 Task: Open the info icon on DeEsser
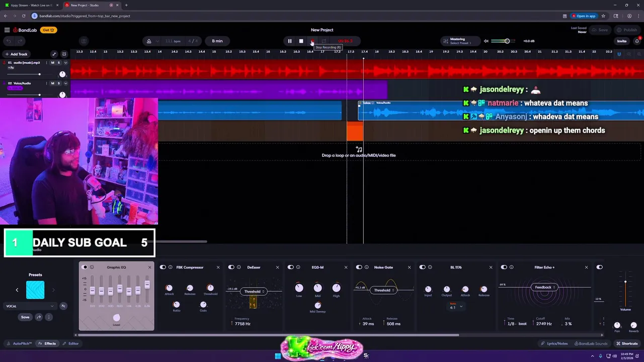pyautogui.click(x=239, y=267)
